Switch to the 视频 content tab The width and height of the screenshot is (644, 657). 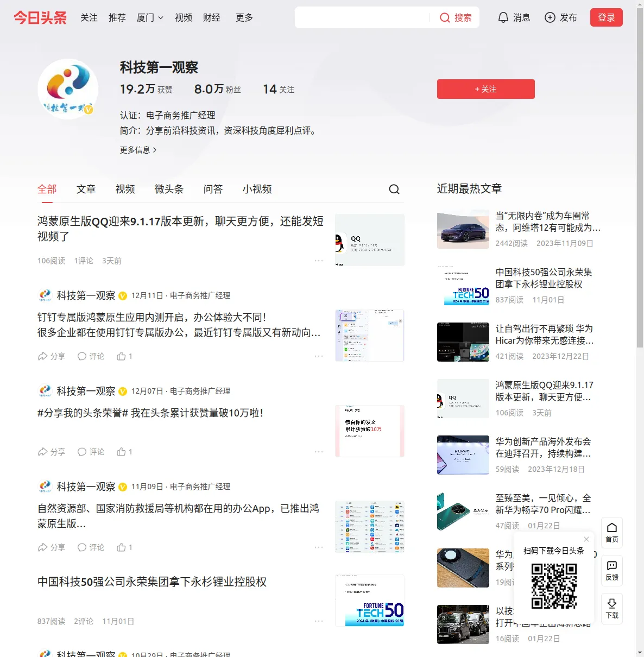click(x=125, y=189)
